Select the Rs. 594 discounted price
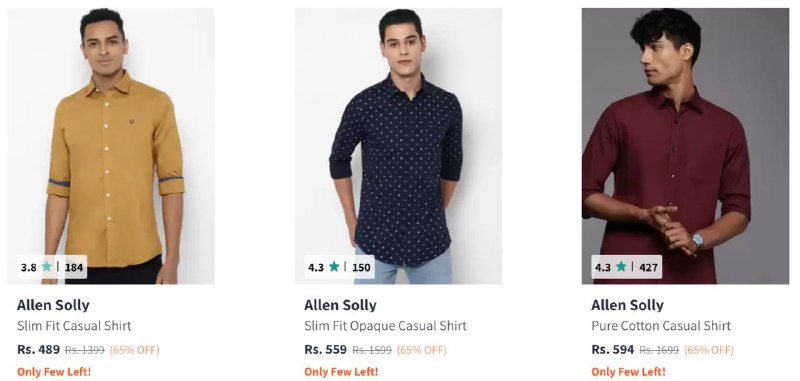This screenshot has width=800, height=381. click(x=613, y=350)
